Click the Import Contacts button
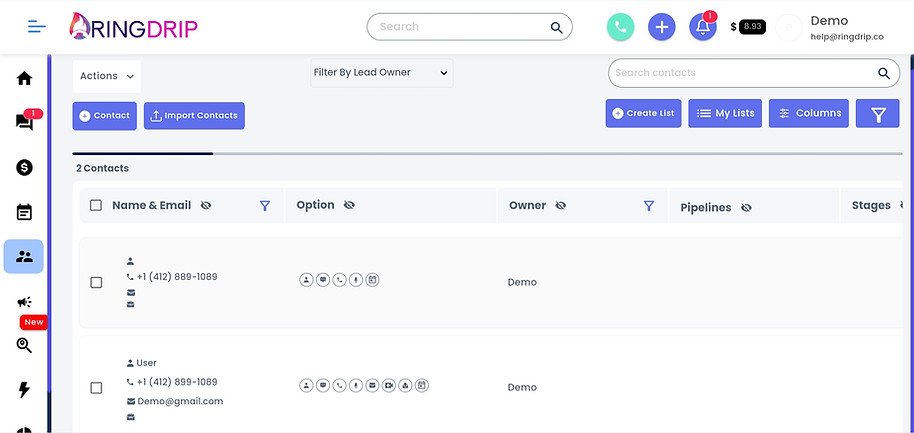 point(194,116)
